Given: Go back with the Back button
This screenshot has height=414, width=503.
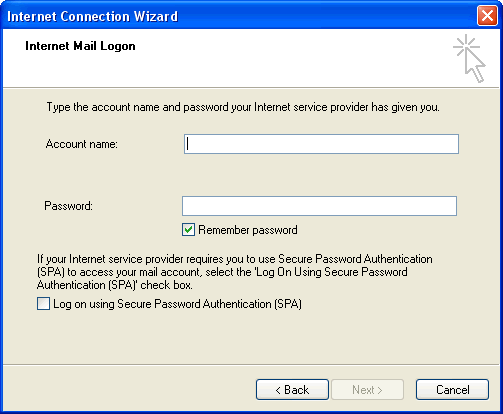Looking at the screenshot, I should point(292,389).
